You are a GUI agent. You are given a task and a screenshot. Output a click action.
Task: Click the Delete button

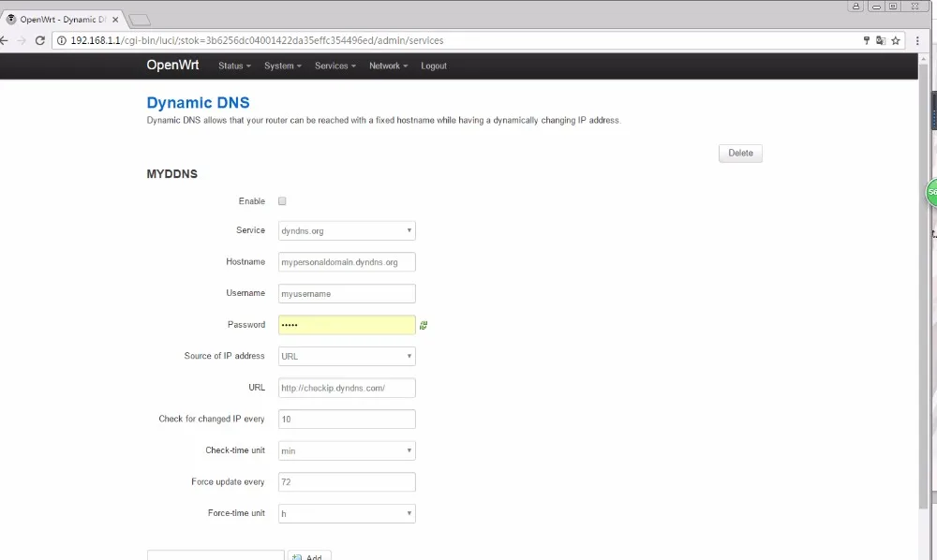[740, 153]
